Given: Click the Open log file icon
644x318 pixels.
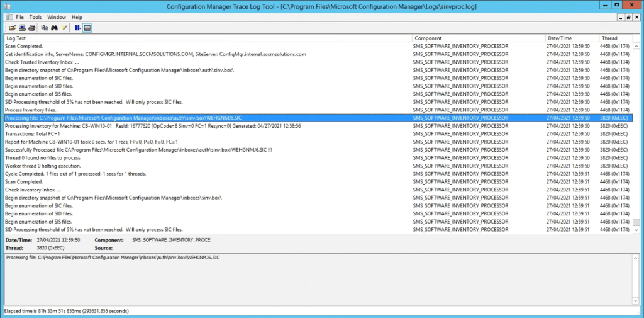Looking at the screenshot, I should [x=12, y=28].
